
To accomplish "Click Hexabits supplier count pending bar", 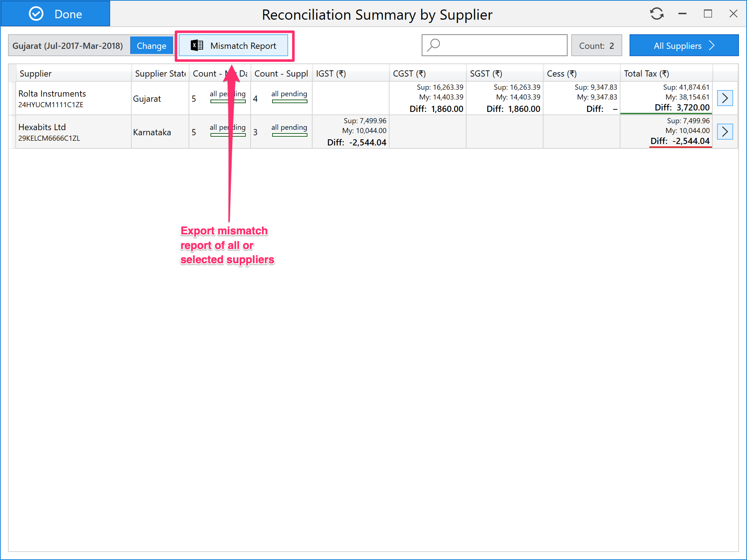I will coord(289,135).
